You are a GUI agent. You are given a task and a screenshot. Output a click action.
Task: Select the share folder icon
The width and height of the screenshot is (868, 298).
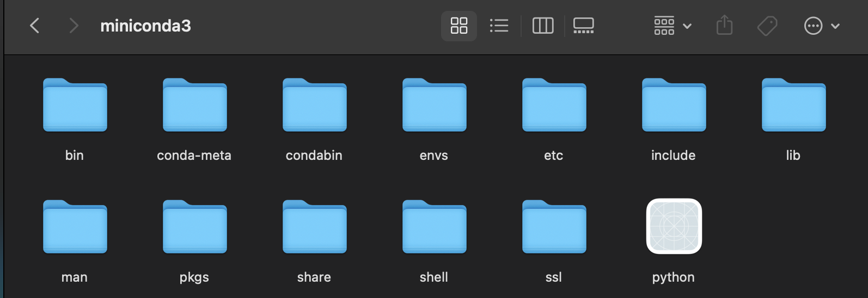(315, 227)
